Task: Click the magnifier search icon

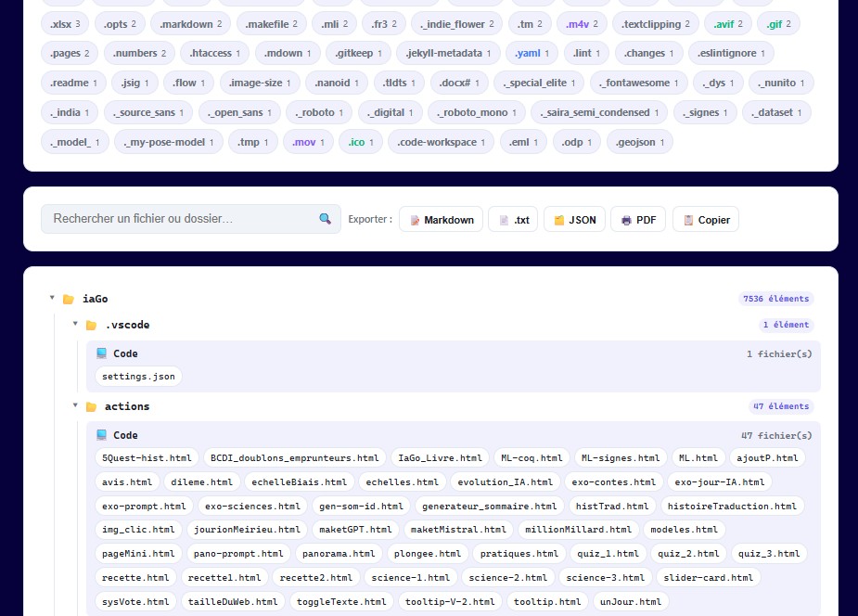Action: (x=325, y=219)
